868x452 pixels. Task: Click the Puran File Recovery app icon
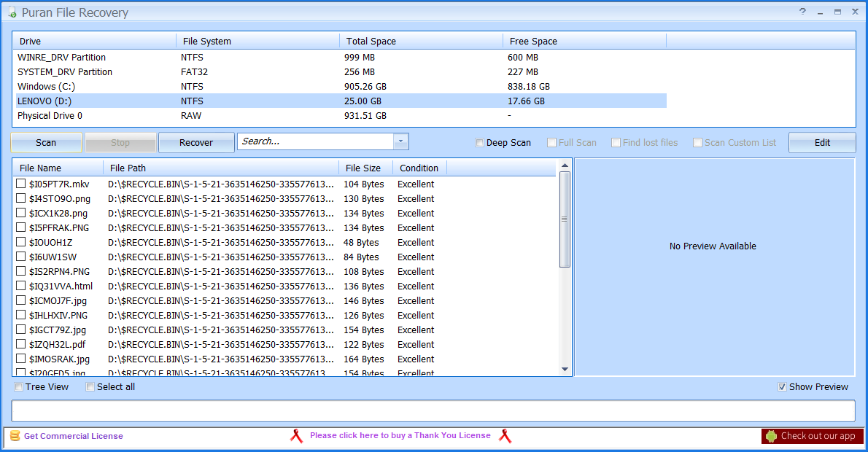[x=12, y=12]
